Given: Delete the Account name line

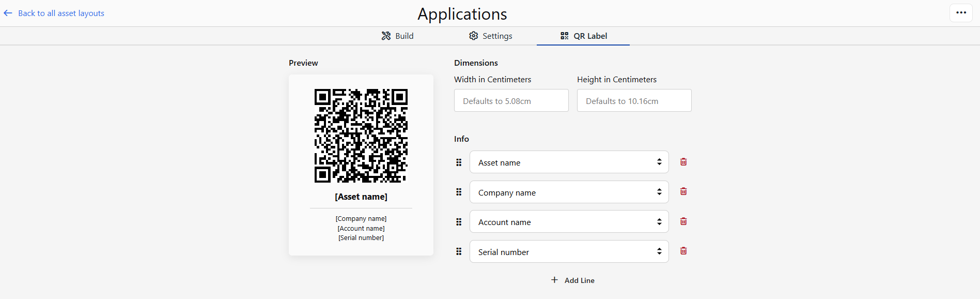Looking at the screenshot, I should [x=683, y=221].
